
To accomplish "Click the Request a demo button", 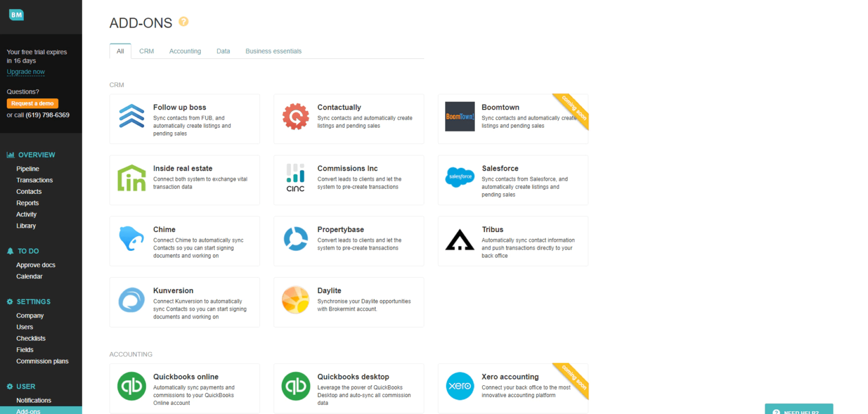I will click(x=32, y=103).
